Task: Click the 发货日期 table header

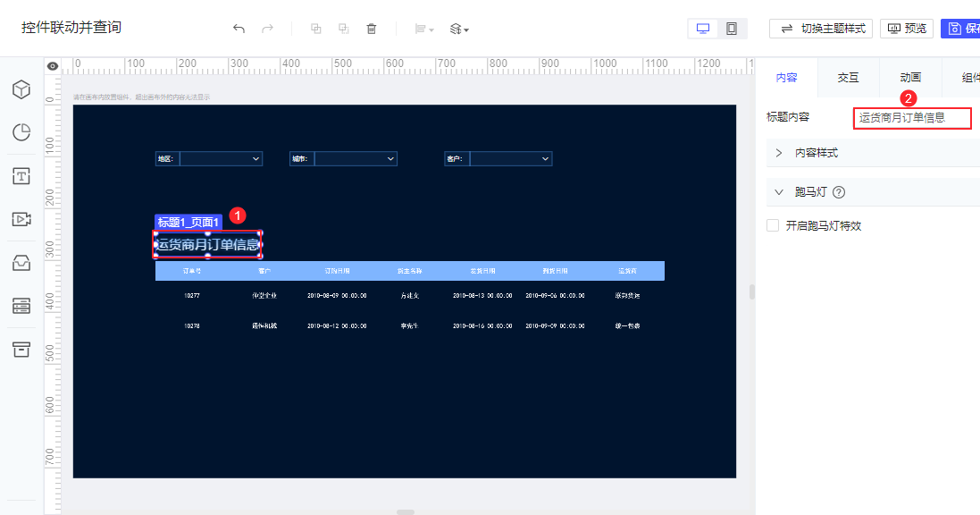Action: pos(482,271)
